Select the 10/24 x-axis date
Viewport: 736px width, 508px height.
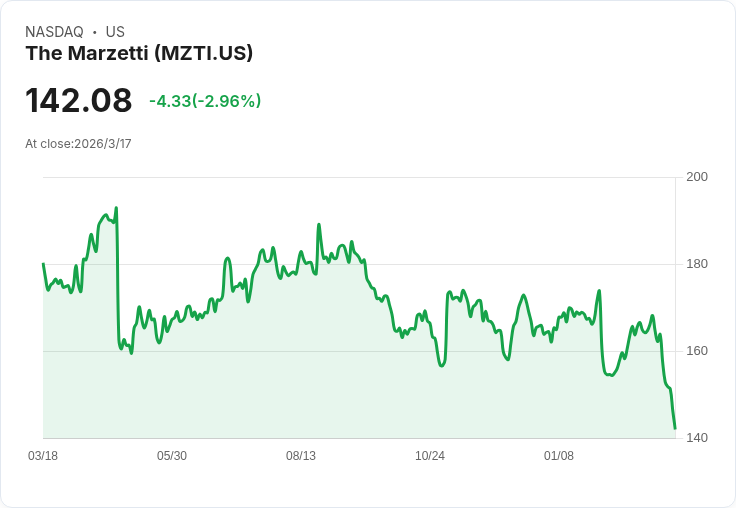click(430, 456)
